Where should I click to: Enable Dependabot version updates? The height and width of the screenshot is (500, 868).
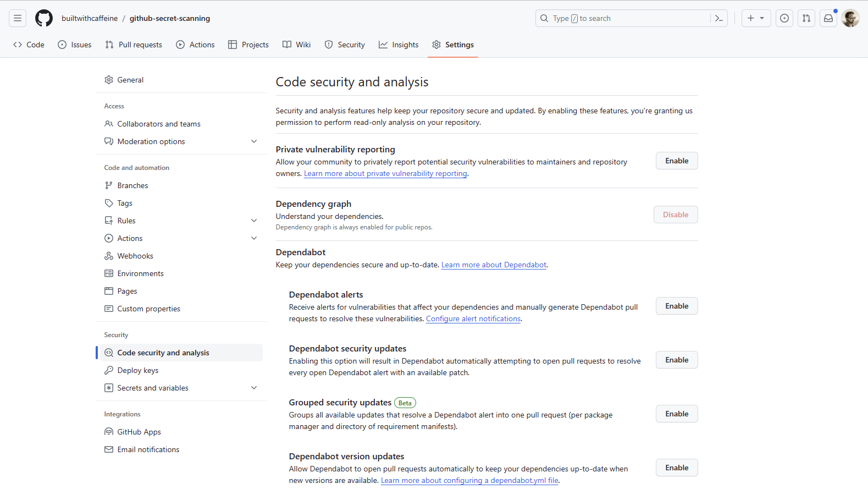coord(677,468)
